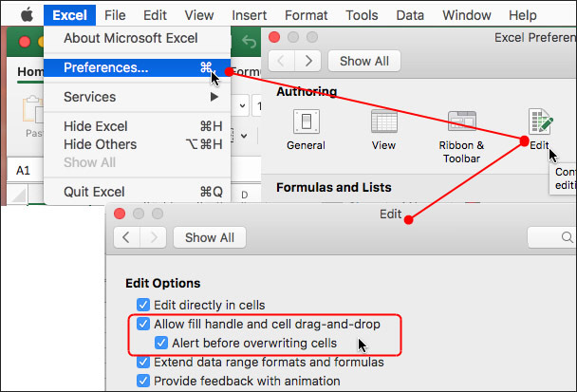577x392 pixels.
Task: Open the Apple menu
Action: coord(27,15)
